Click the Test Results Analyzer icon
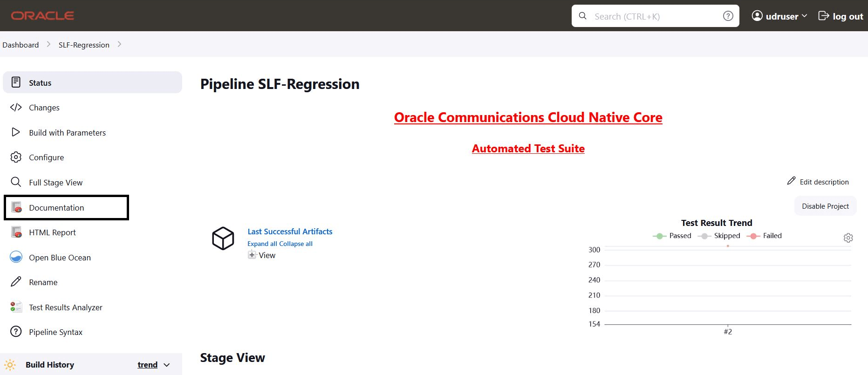This screenshot has height=375, width=868. coord(16,307)
